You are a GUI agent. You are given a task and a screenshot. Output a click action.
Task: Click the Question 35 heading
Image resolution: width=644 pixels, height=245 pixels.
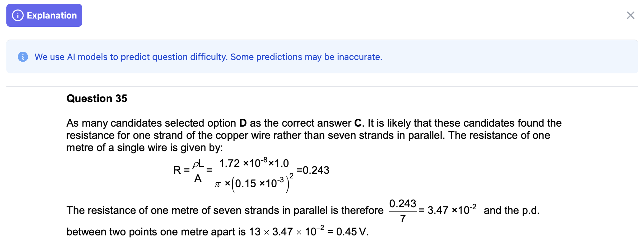click(x=97, y=98)
